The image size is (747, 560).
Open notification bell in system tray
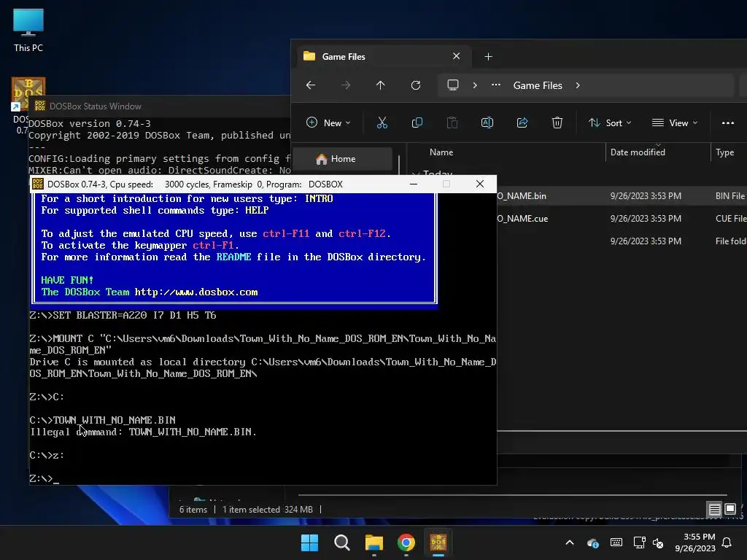[x=727, y=542]
